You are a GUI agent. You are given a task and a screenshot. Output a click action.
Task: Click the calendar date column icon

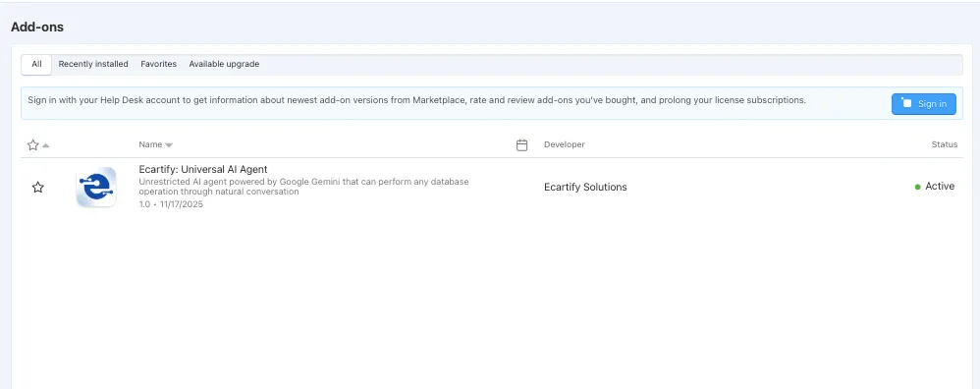point(521,145)
